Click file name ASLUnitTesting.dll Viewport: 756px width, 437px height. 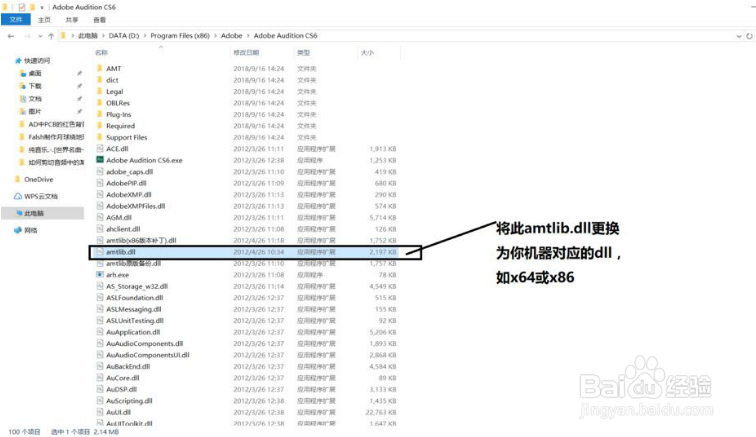135,321
